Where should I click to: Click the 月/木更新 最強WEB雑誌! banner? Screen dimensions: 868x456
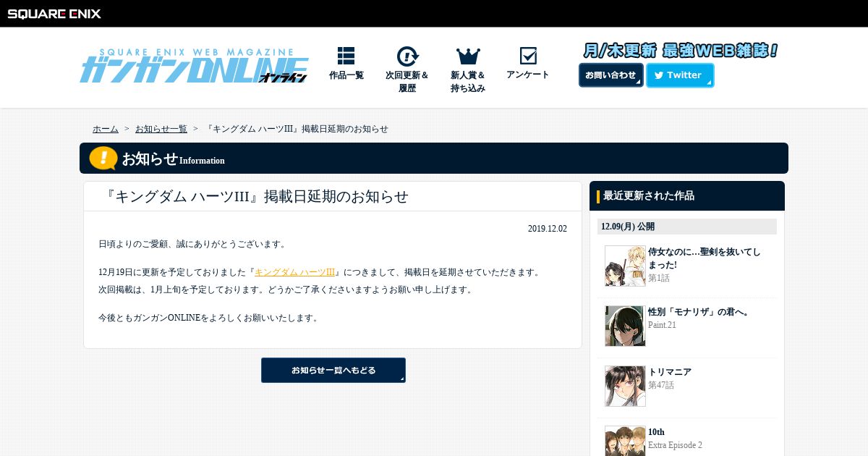[681, 51]
